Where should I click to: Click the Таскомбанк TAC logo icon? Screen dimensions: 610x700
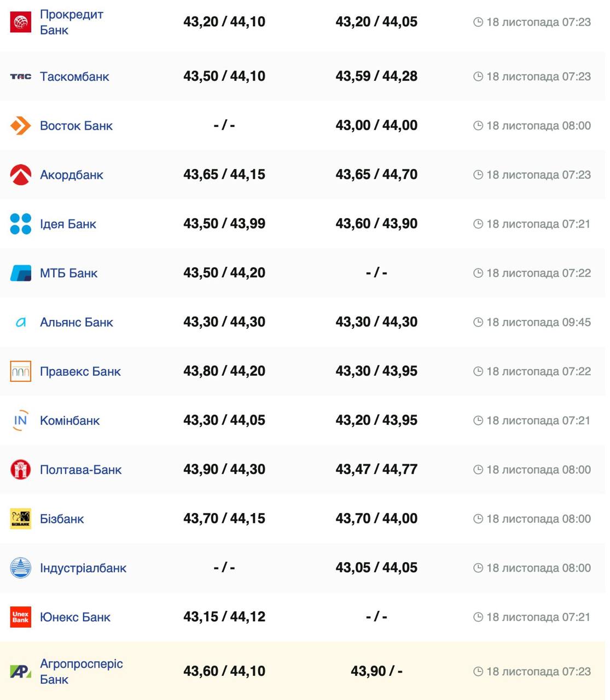[x=21, y=77]
